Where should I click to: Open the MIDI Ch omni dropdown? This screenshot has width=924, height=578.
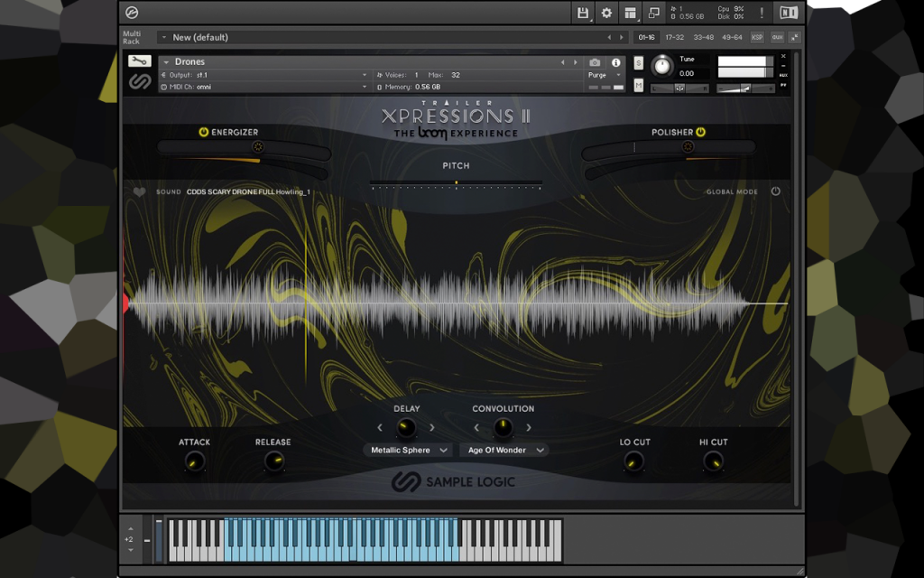coord(264,87)
